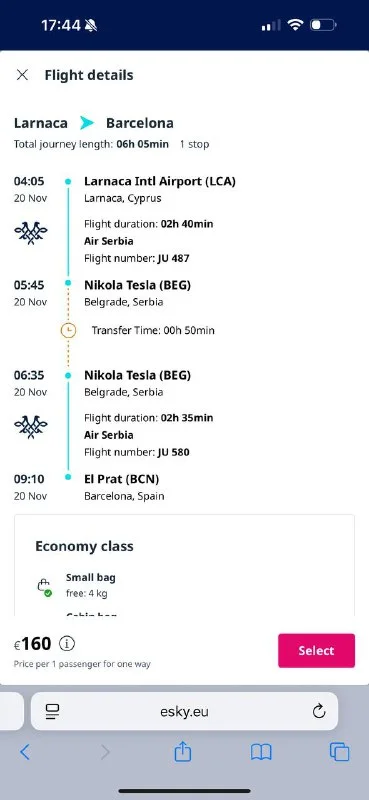
Task: Select El Prat (BCN) arrival entry
Action: pyautogui.click(x=121, y=479)
